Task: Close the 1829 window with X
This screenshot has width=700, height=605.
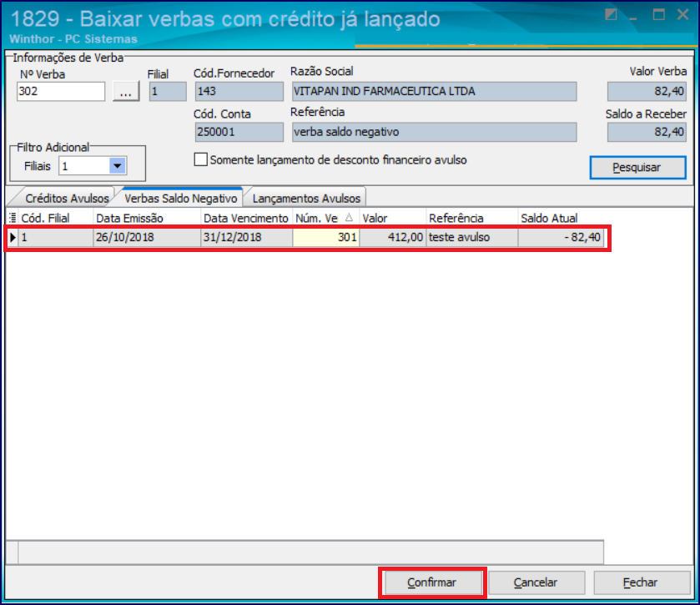Action: [682, 15]
